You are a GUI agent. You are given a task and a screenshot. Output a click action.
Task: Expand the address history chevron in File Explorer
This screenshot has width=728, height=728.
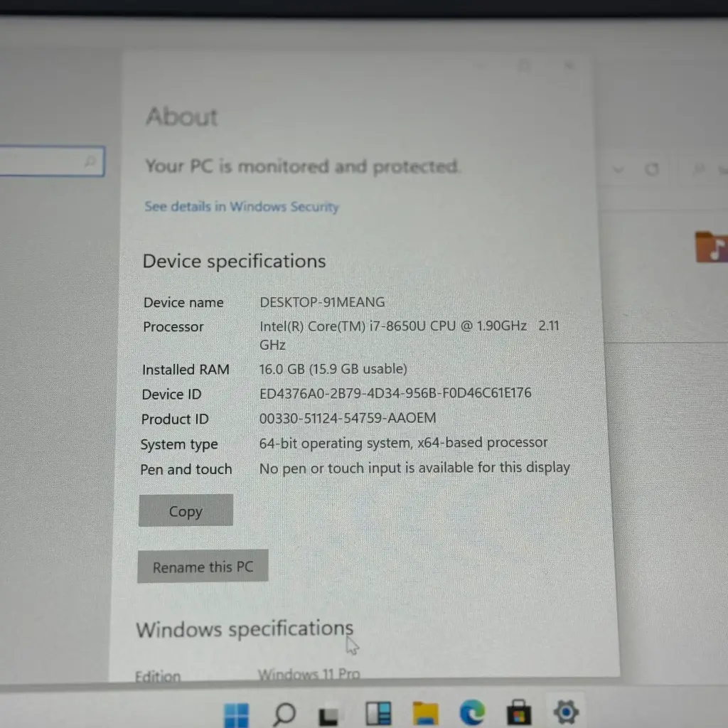618,170
